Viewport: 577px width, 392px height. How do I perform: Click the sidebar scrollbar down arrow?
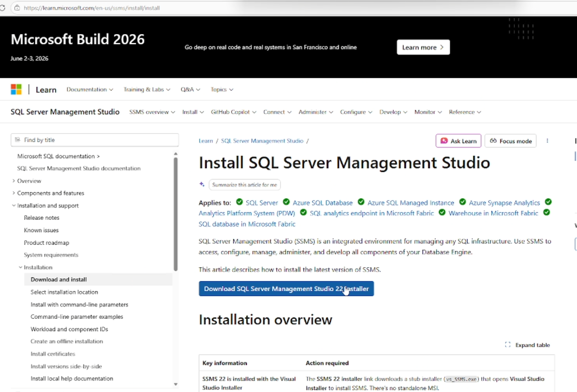tap(176, 384)
